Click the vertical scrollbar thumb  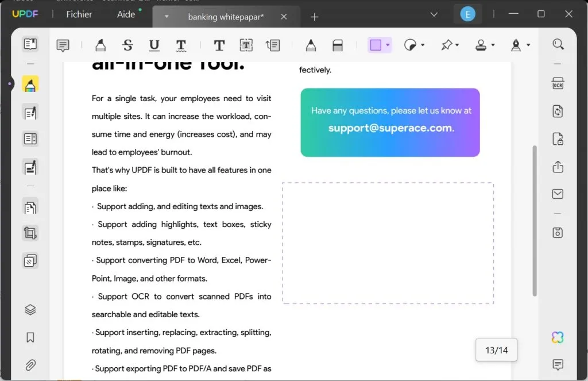(x=535, y=221)
